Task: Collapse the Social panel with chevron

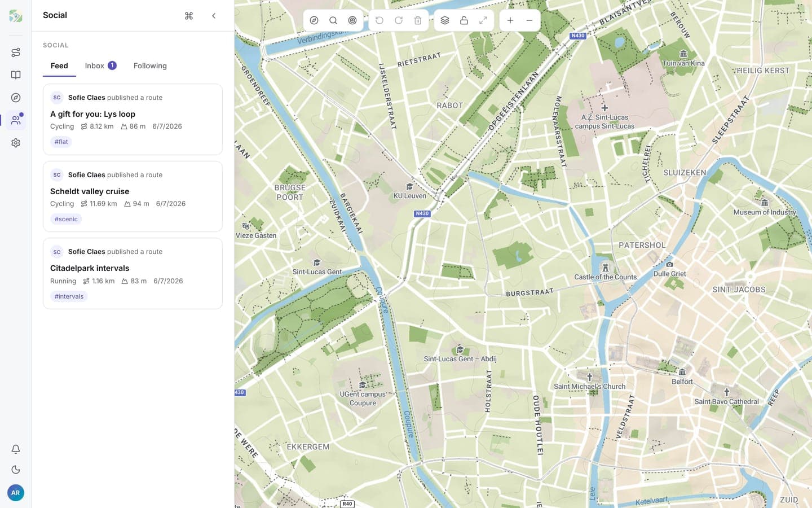Action: 214,16
